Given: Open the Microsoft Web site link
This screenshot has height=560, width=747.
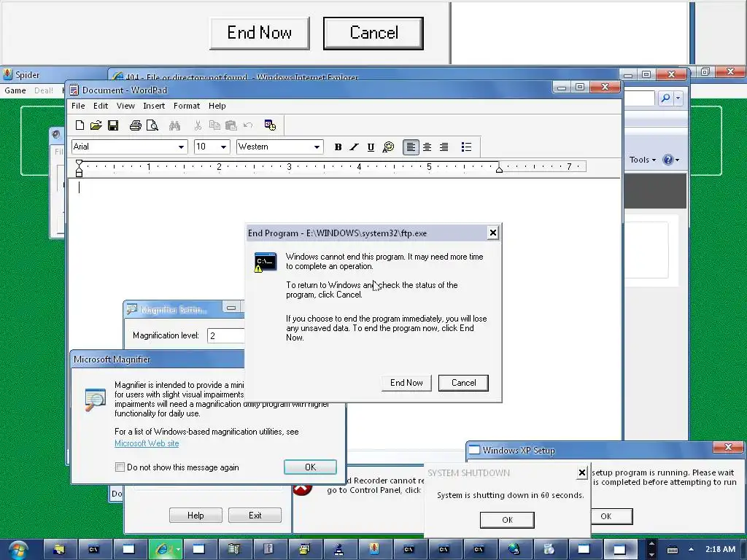Looking at the screenshot, I should [x=147, y=443].
